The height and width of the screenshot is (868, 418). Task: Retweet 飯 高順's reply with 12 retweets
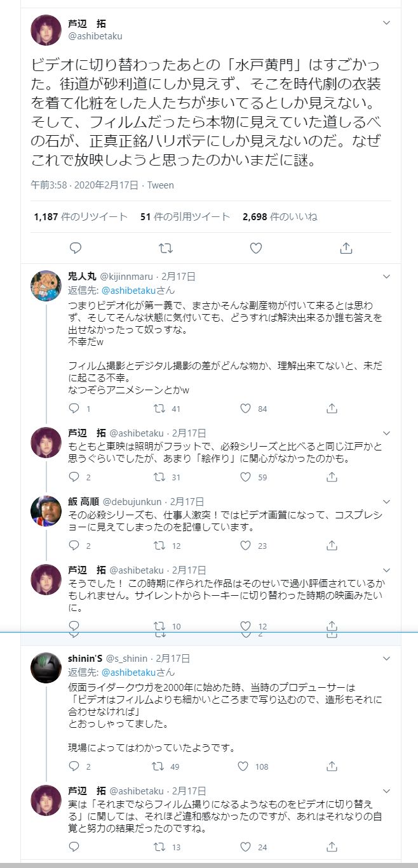pos(160,545)
